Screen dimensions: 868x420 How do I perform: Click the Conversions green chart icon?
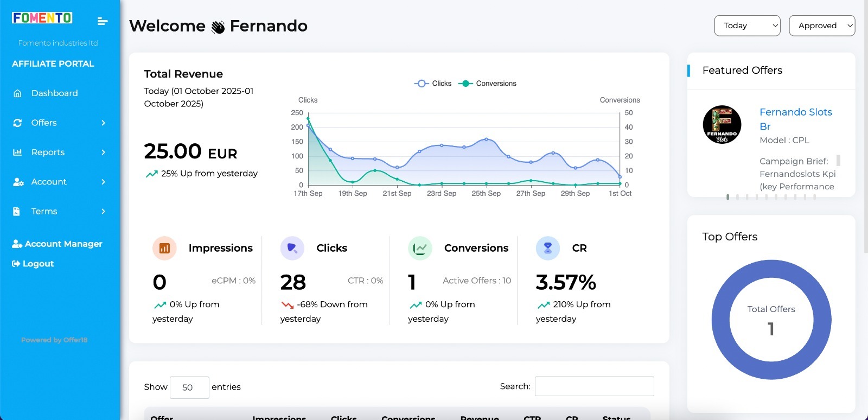(420, 248)
